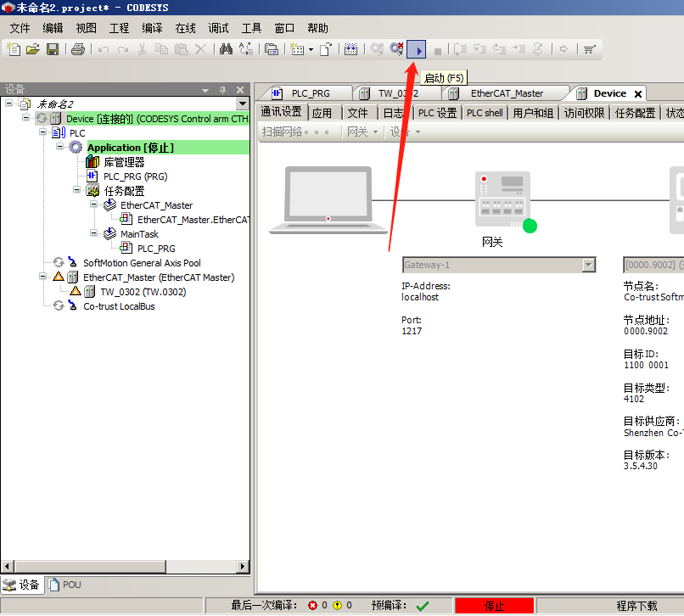Select the 日志 tab in Device editor

coord(393,113)
